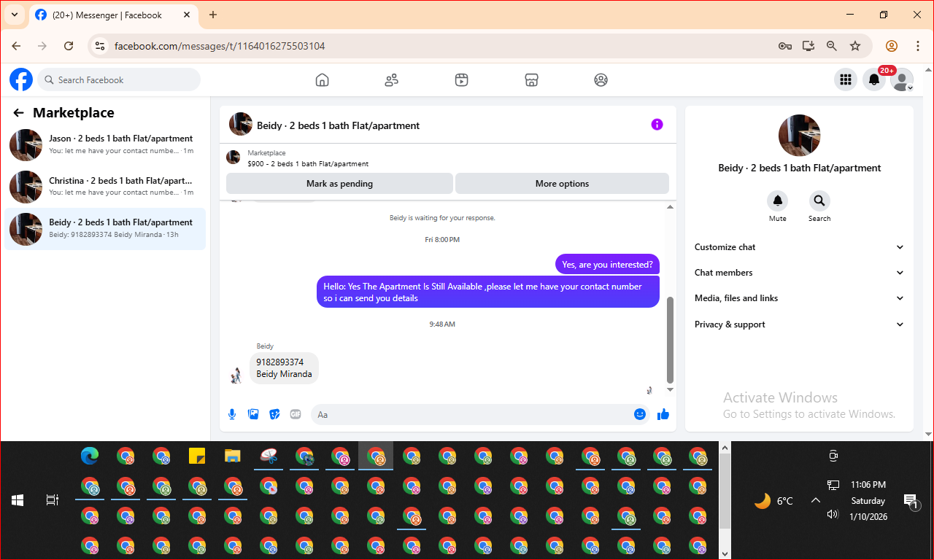Open the Reels video icon

(461, 80)
